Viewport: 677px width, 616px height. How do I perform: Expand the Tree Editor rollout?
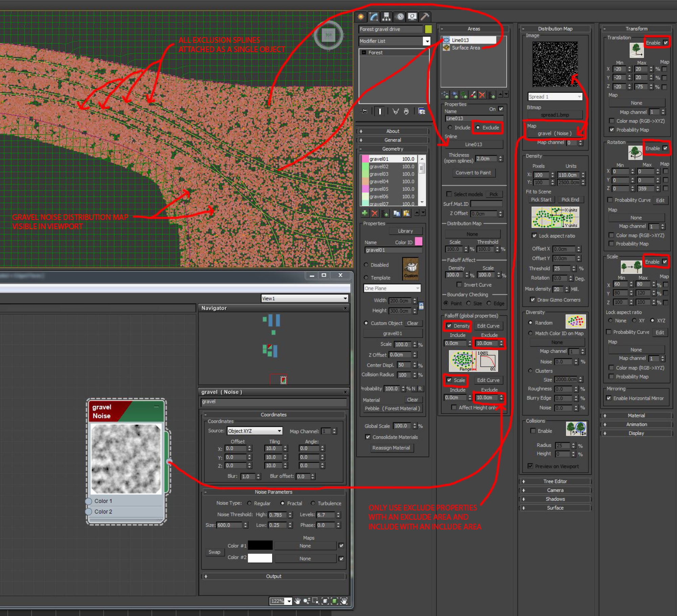[x=555, y=481]
